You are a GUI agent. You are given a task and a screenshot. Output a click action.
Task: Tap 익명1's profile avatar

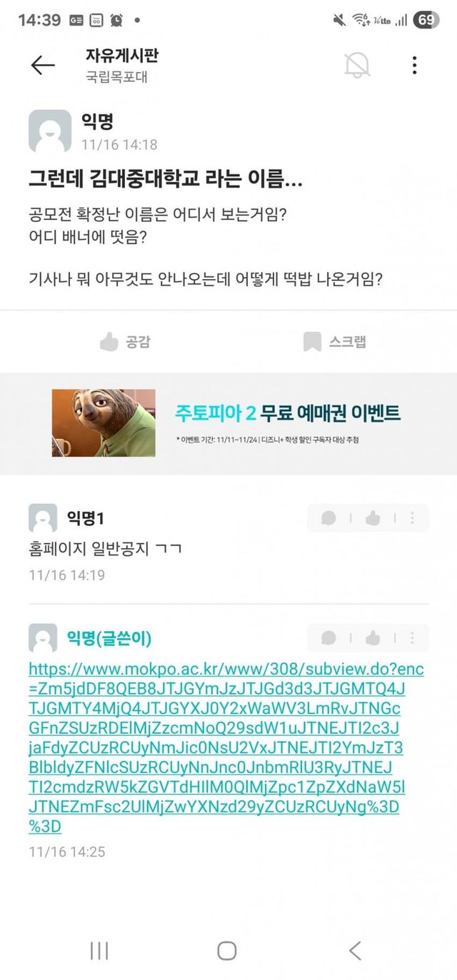pos(43,518)
